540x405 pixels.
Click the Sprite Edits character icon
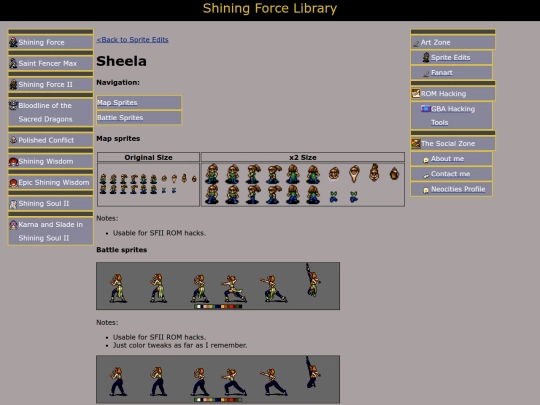[426, 58]
